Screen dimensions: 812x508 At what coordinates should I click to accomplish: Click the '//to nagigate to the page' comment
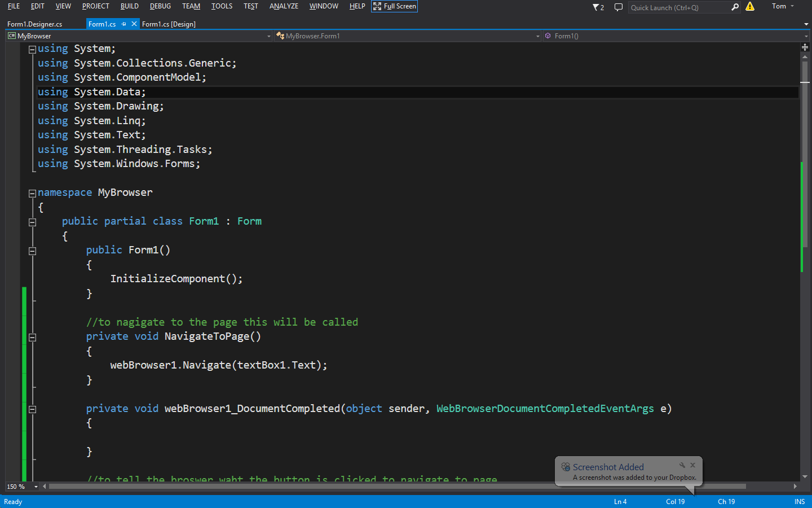[222, 322]
